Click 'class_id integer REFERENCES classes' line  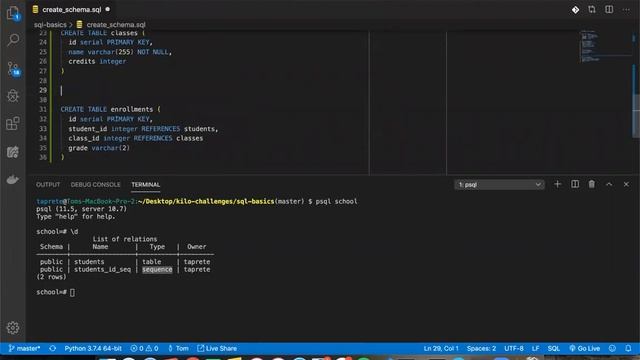pyautogui.click(x=136, y=138)
